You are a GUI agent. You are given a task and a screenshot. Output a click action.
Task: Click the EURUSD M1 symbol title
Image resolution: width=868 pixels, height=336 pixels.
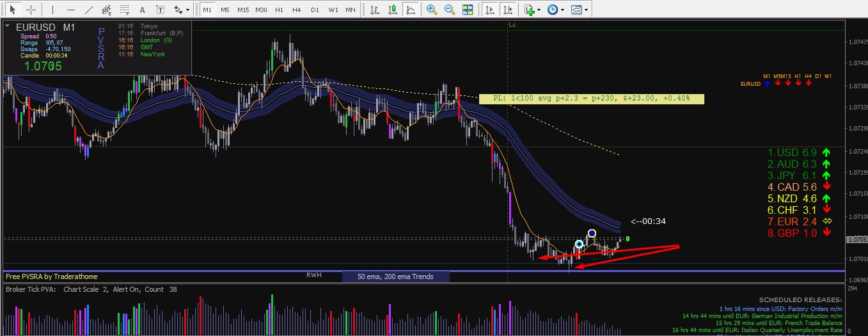[x=45, y=27]
